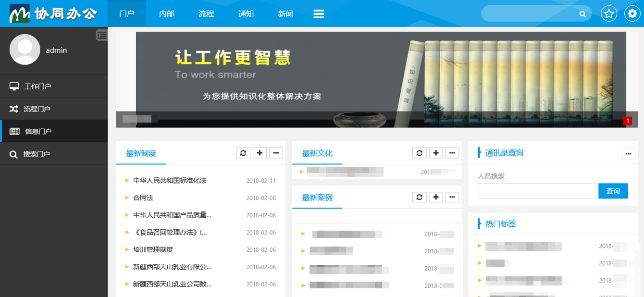Open the 流程 tab

point(206,13)
